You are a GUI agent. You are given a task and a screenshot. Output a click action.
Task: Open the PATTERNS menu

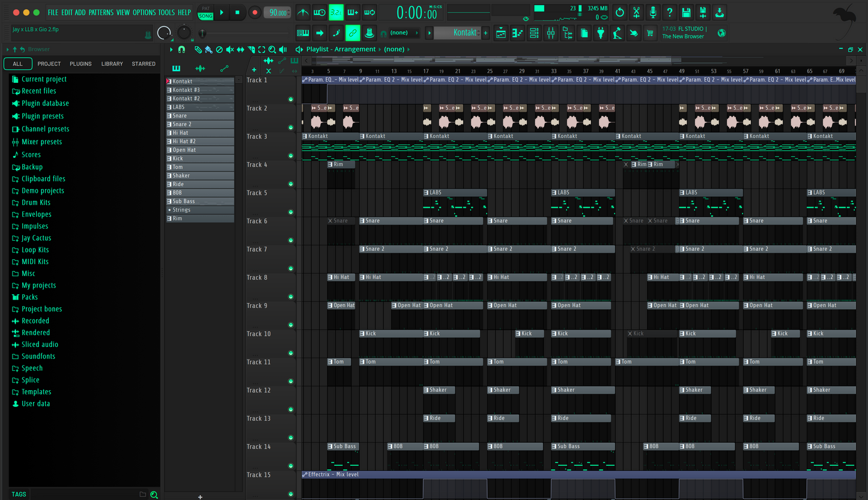102,13
